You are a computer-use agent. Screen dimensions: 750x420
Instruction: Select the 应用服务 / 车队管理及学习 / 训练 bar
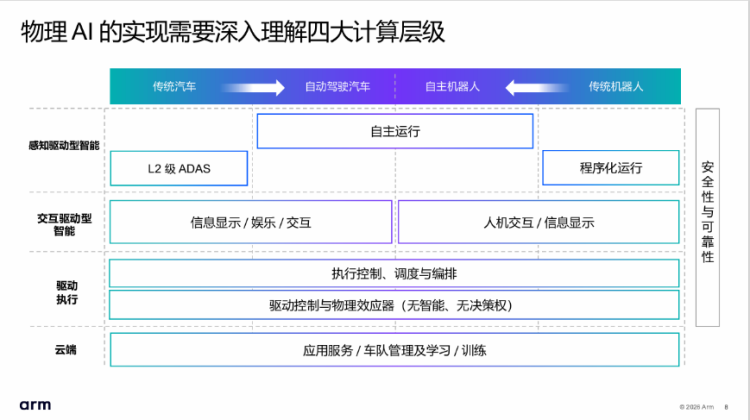tap(395, 350)
